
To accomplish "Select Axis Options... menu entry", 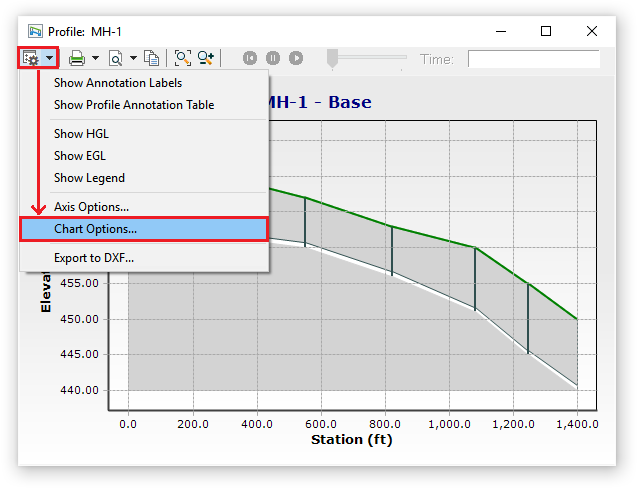I will [x=91, y=207].
